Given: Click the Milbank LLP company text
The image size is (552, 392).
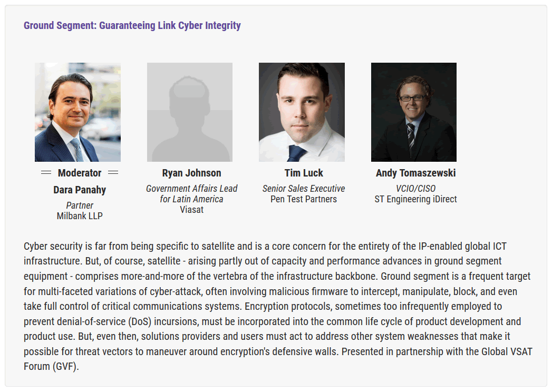Looking at the screenshot, I should [80, 216].
